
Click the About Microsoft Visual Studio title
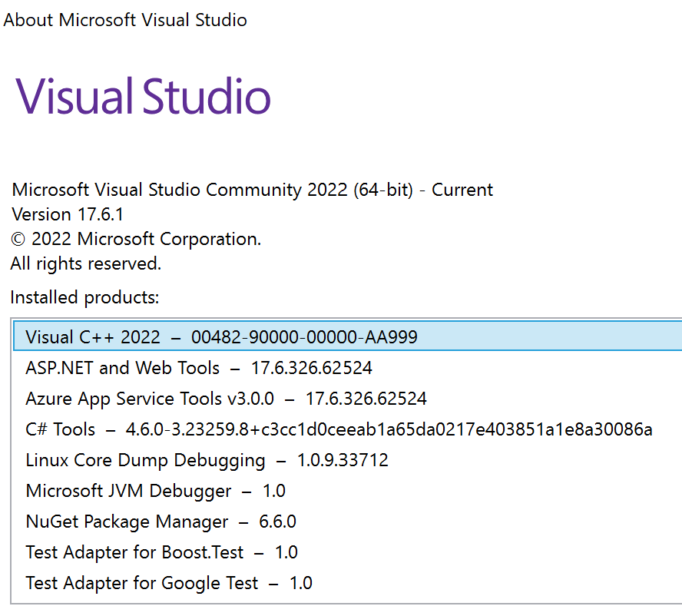[125, 20]
